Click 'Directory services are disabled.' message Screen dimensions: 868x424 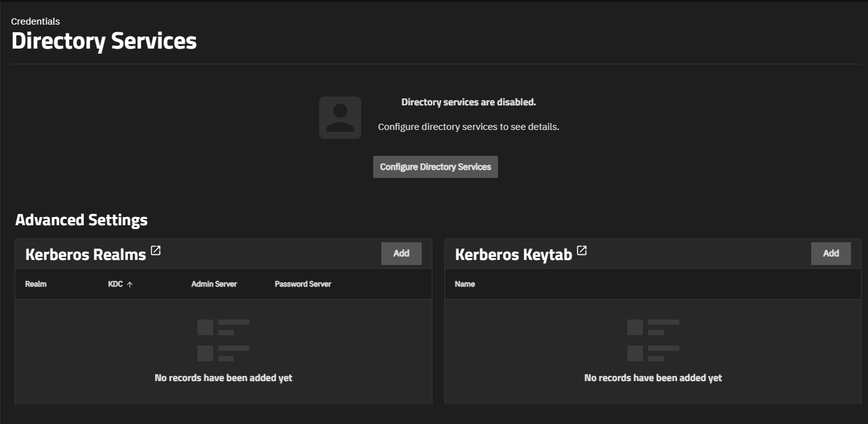(468, 102)
